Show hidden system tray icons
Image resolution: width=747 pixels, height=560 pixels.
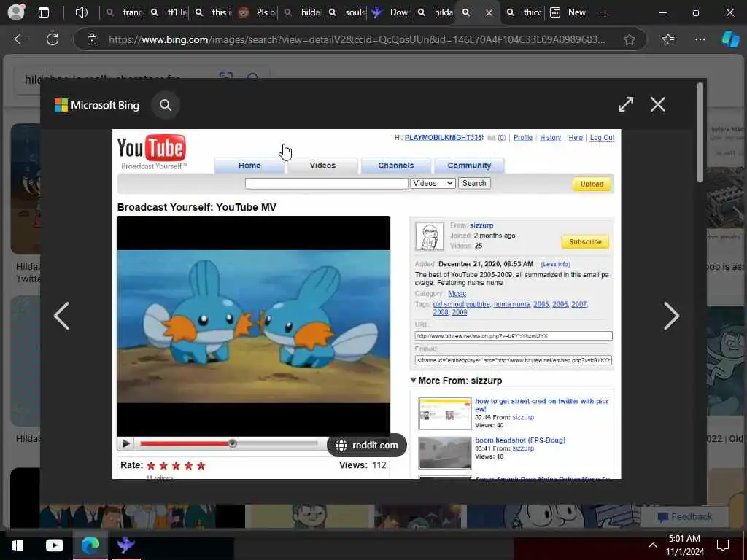coord(652,545)
